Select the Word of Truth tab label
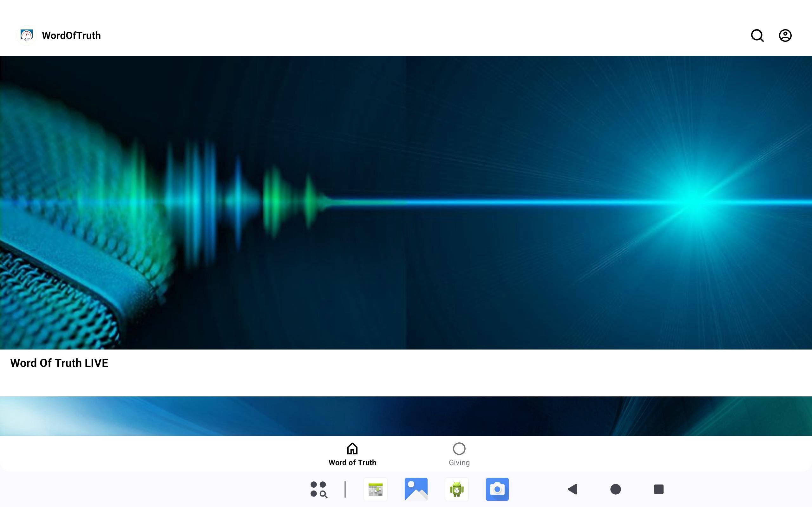The width and height of the screenshot is (812, 507). pyautogui.click(x=352, y=463)
